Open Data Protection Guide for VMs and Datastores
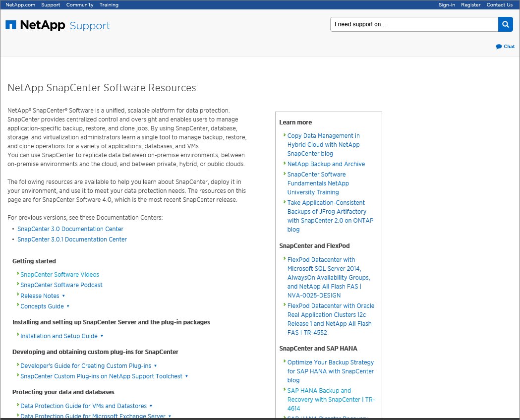 84,406
